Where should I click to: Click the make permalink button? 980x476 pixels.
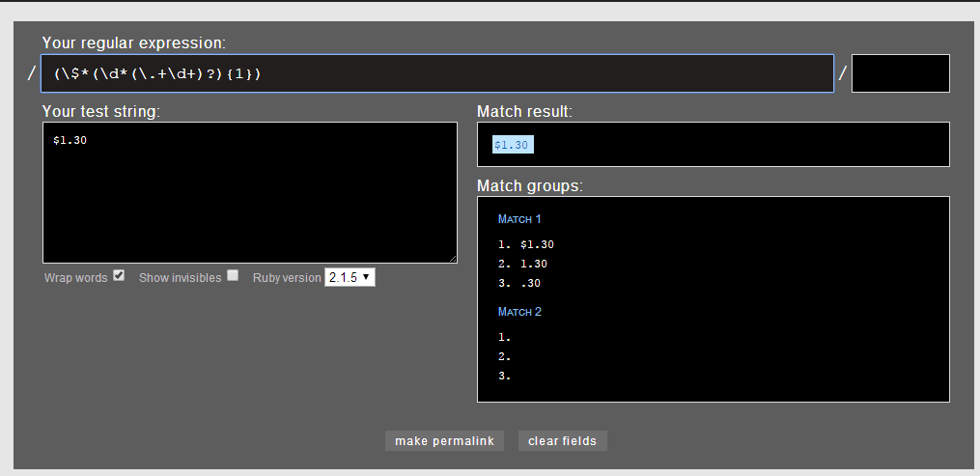coord(444,441)
